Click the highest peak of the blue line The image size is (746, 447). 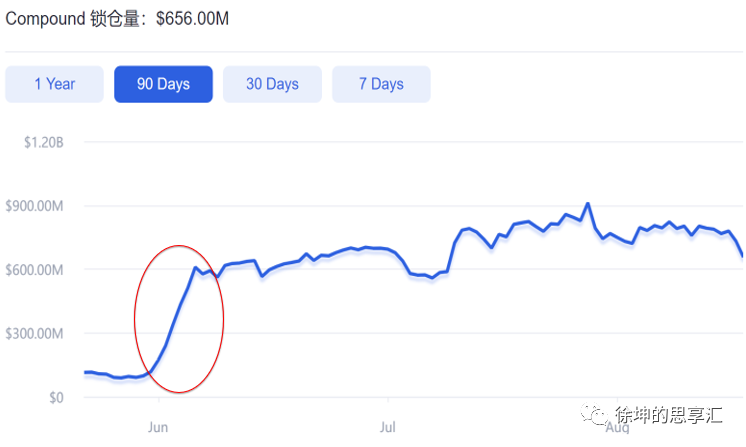click(x=587, y=204)
